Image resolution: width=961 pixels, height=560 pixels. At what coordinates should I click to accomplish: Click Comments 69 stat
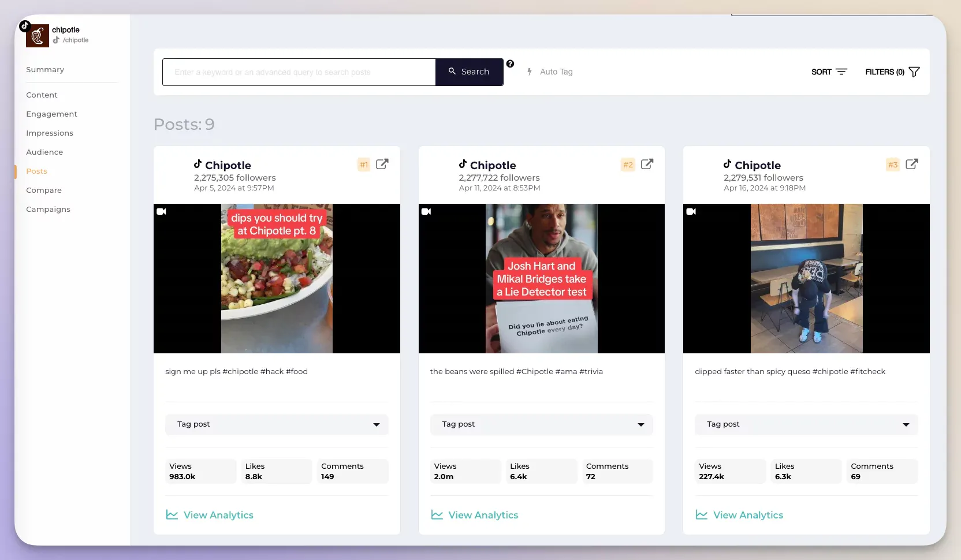click(x=882, y=471)
